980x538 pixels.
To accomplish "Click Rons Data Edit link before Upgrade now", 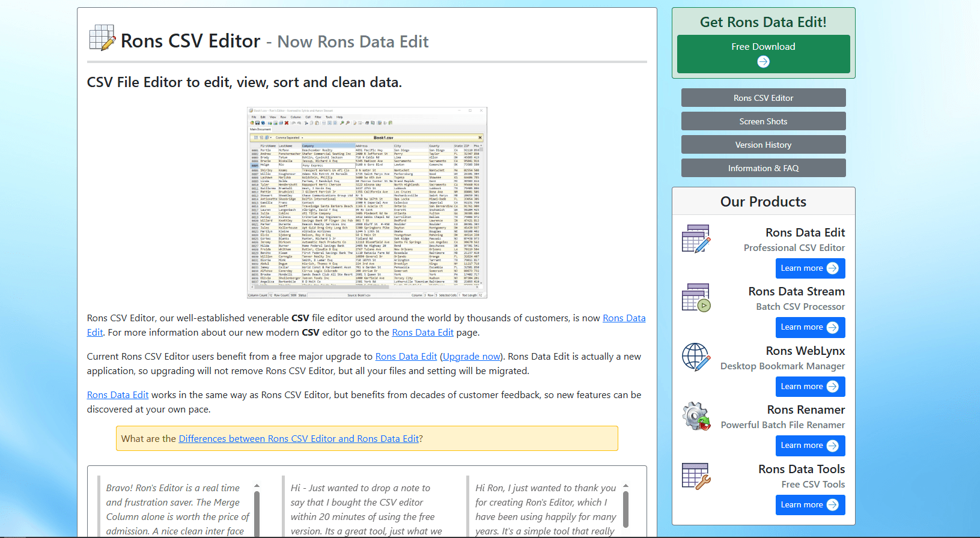I will [x=406, y=357].
